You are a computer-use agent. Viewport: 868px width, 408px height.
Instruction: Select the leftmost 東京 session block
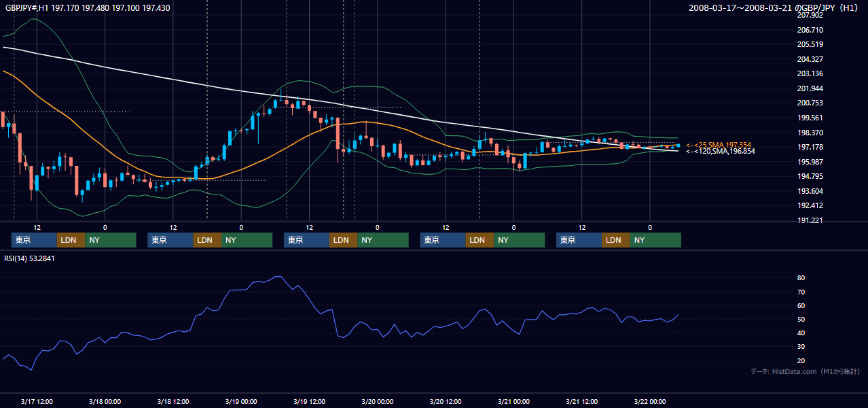pos(34,240)
